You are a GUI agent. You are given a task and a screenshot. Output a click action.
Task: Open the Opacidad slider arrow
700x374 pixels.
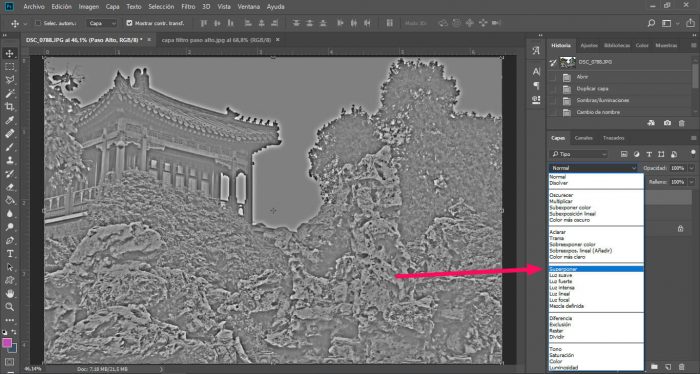[692, 168]
